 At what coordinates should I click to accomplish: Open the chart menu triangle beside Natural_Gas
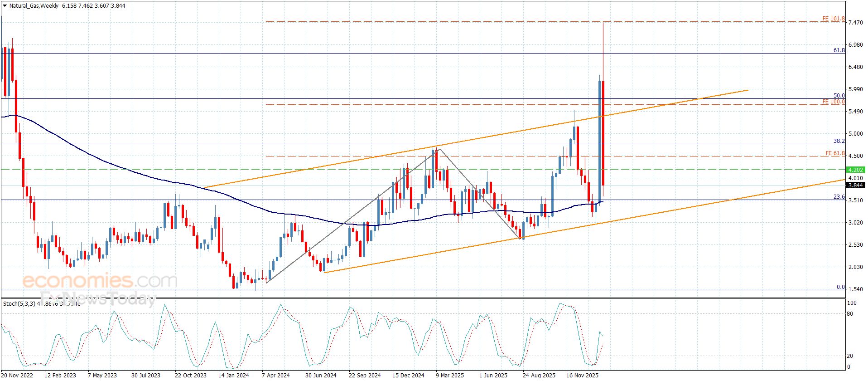5,6
